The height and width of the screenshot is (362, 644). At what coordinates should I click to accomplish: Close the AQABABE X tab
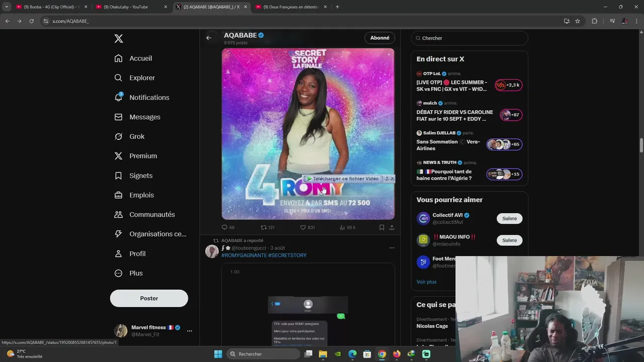click(x=246, y=7)
